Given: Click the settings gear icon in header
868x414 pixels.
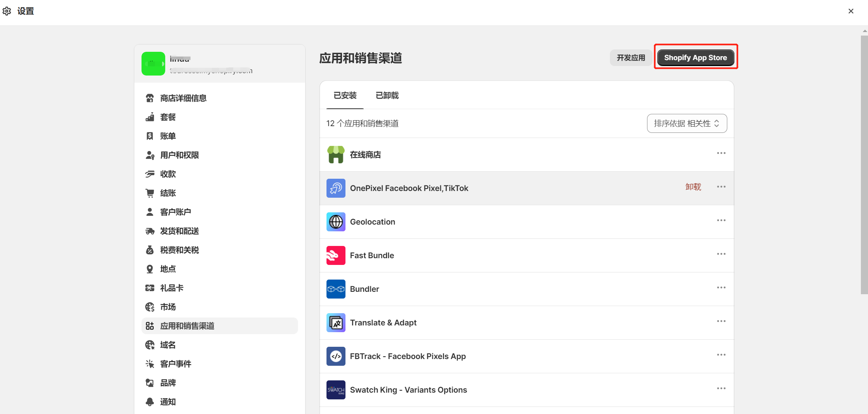Looking at the screenshot, I should click(x=7, y=11).
